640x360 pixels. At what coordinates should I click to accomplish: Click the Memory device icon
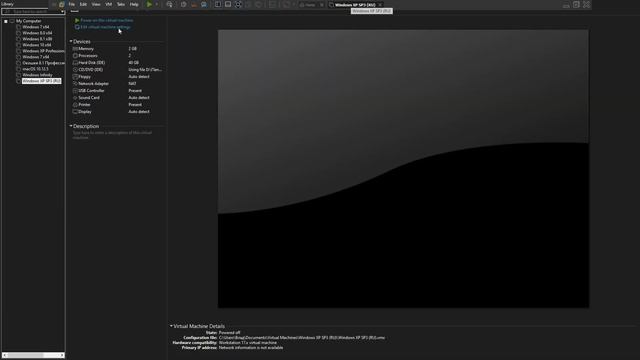[75, 49]
